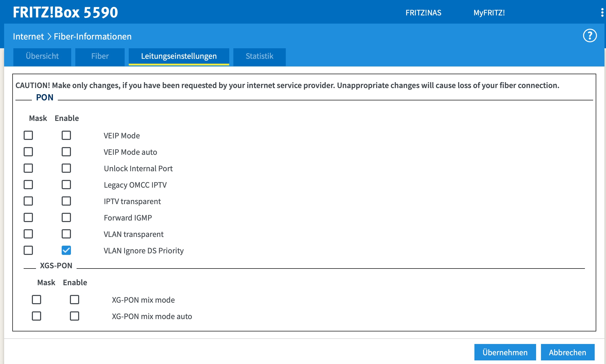Enable XG-PON mix mode auto checkbox
This screenshot has width=606, height=364.
[x=75, y=316]
